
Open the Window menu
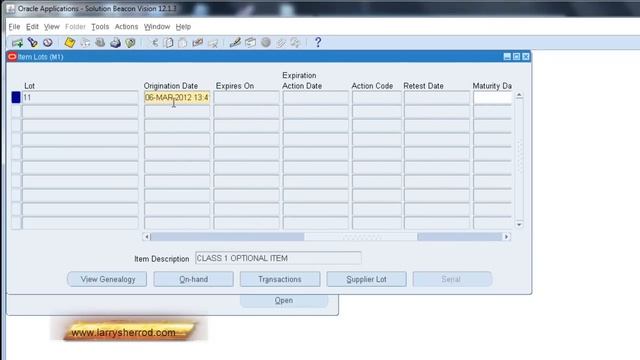coord(157,27)
